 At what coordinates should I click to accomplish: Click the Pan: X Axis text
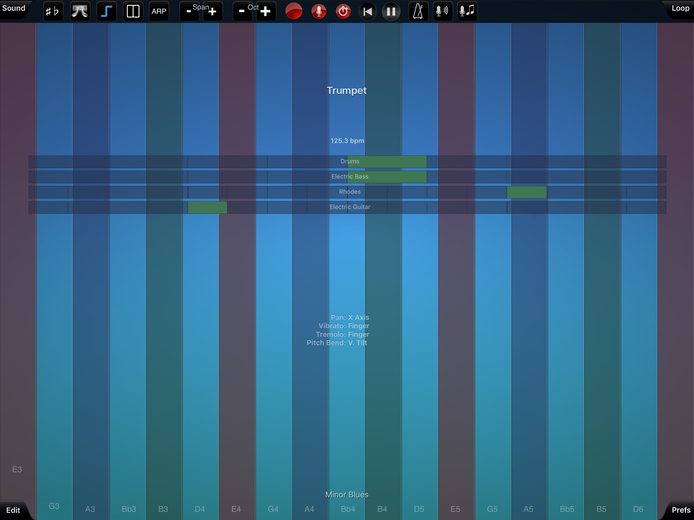(350, 317)
